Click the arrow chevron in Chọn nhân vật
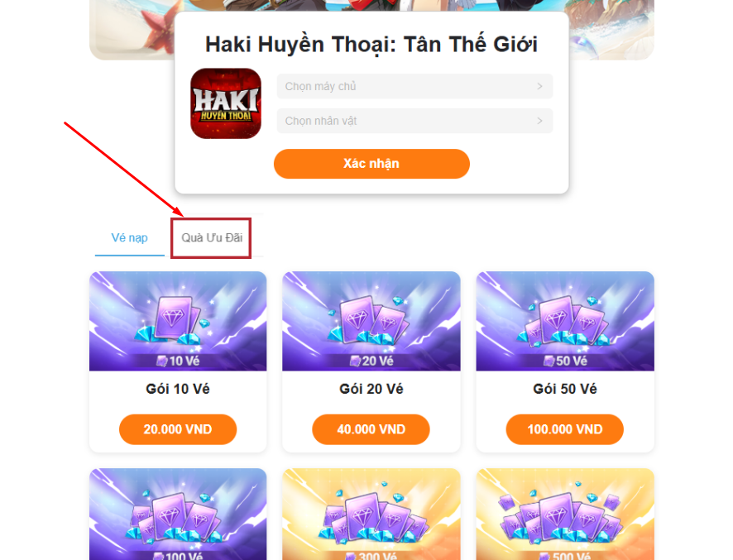This screenshot has width=733, height=560. coord(539,121)
